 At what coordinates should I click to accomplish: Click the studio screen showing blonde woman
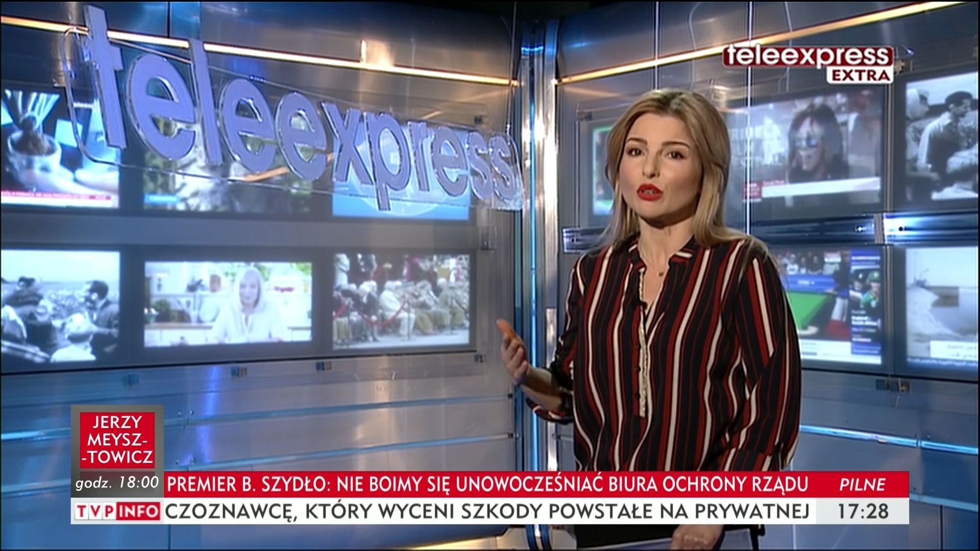228,303
